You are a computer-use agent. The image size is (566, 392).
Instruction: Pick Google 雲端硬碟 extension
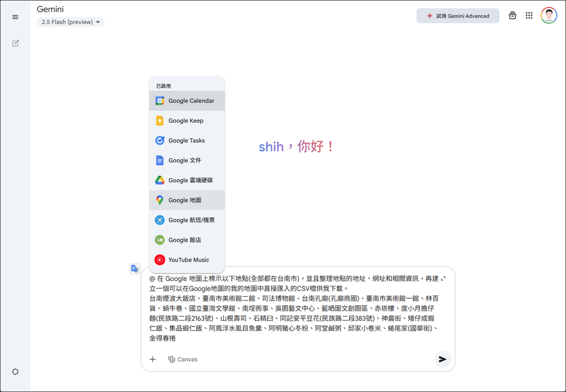[187, 180]
